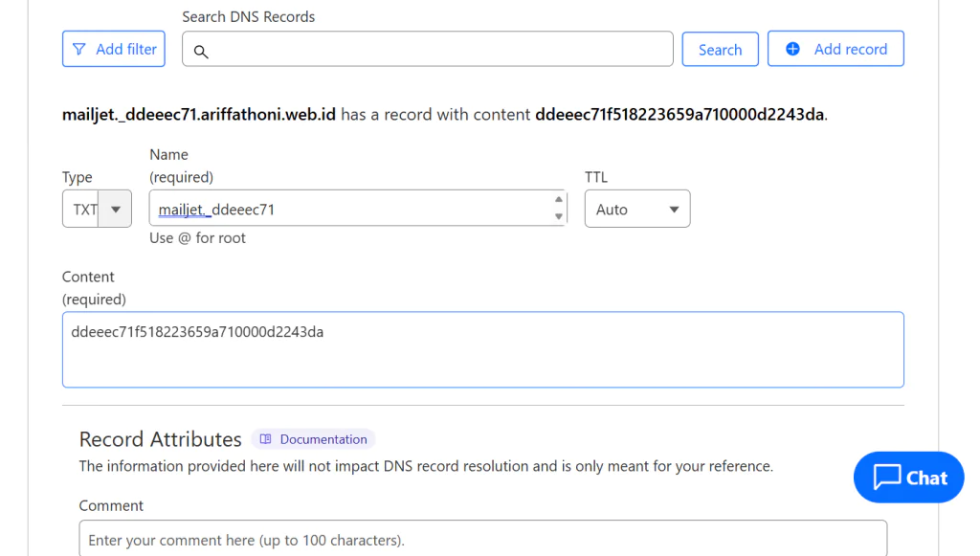
Task: Open the Chat support widget
Action: [x=909, y=478]
